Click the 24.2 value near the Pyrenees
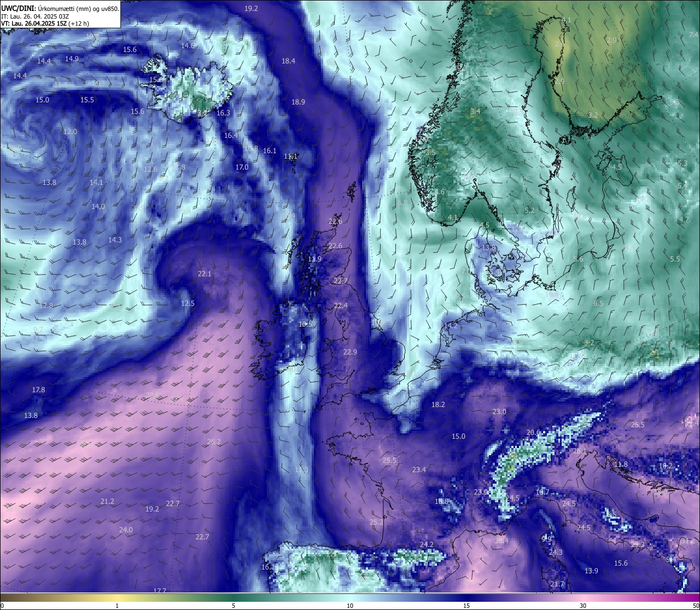This screenshot has height=610, width=700. click(427, 544)
